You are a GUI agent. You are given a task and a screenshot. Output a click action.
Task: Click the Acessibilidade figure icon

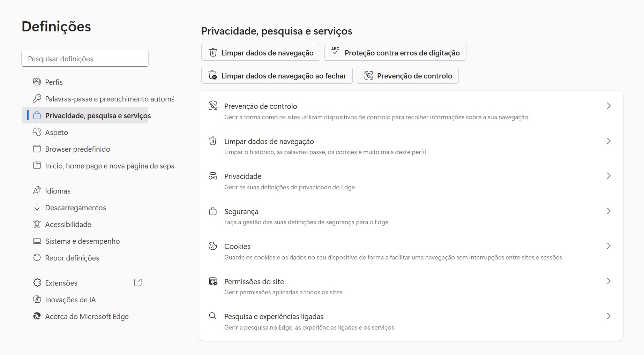point(37,224)
